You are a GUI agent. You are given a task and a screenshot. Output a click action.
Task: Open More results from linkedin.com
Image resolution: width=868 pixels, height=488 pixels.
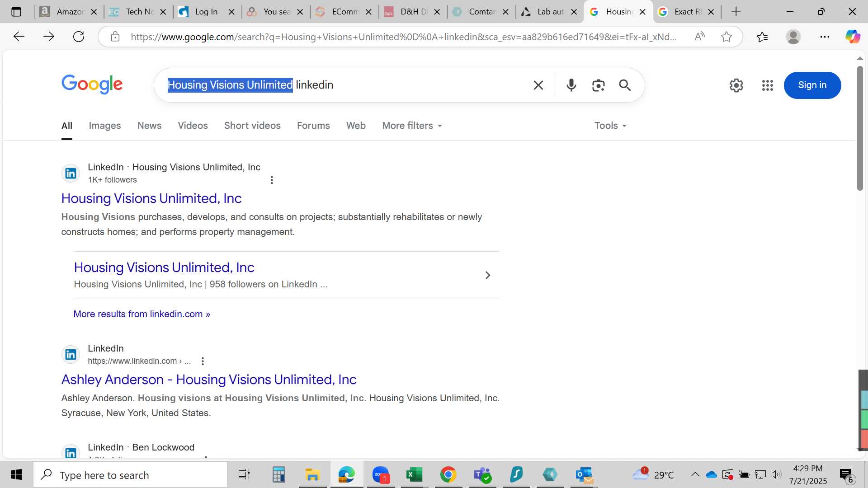142,314
